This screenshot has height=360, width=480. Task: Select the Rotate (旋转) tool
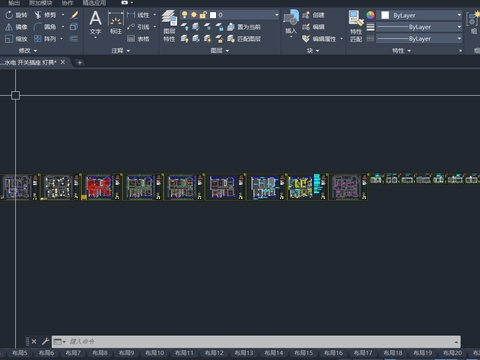click(x=16, y=15)
